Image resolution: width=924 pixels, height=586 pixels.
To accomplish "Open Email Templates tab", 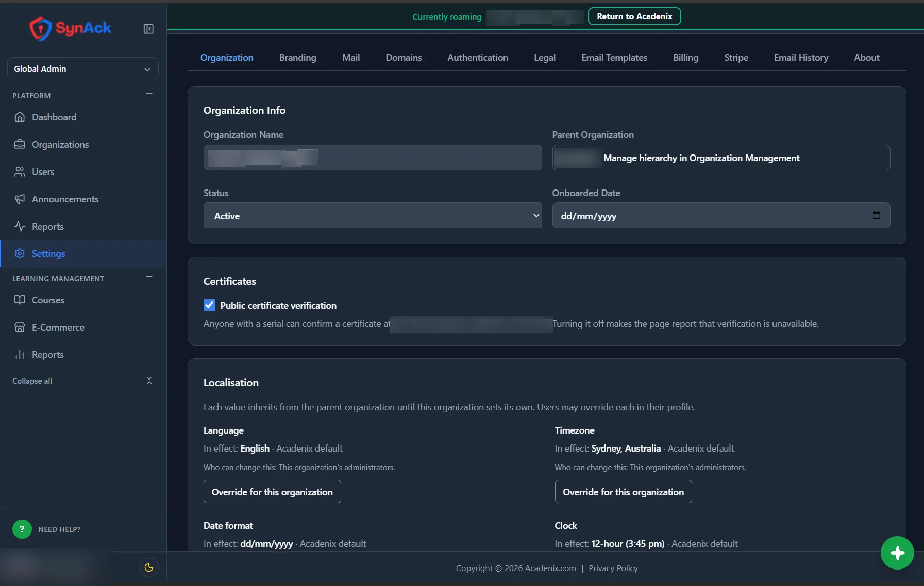I will pos(614,58).
